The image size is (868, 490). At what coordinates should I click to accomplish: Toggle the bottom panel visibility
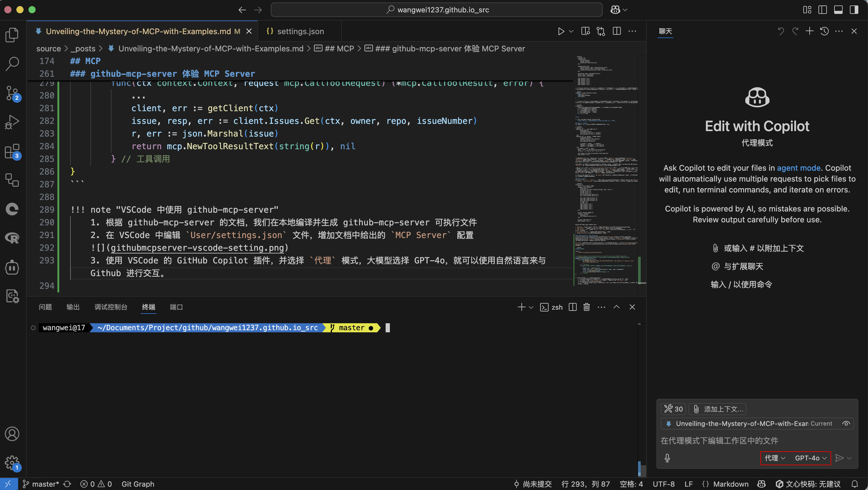838,10
